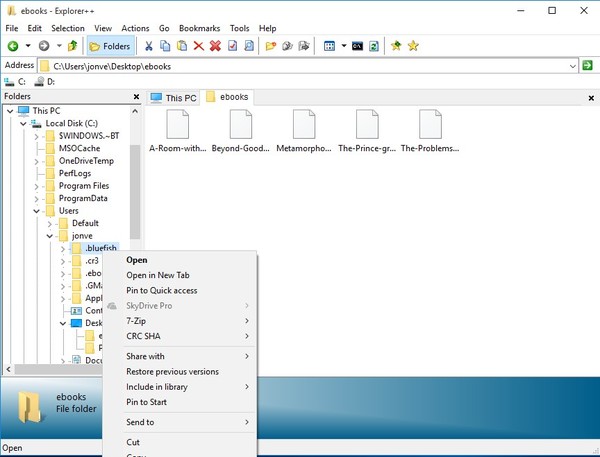Click the yellow Bookmarks star icon
This screenshot has height=457, width=600.
(x=413, y=46)
